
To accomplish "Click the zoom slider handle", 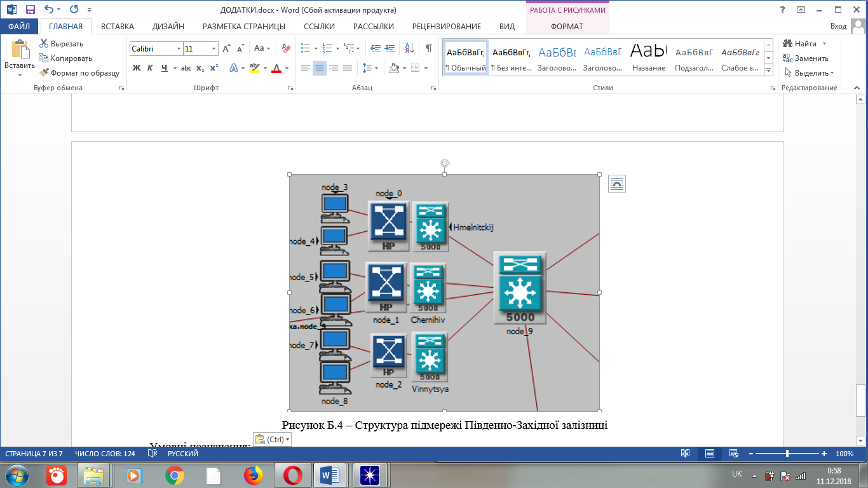I will pyautogui.click(x=787, y=454).
